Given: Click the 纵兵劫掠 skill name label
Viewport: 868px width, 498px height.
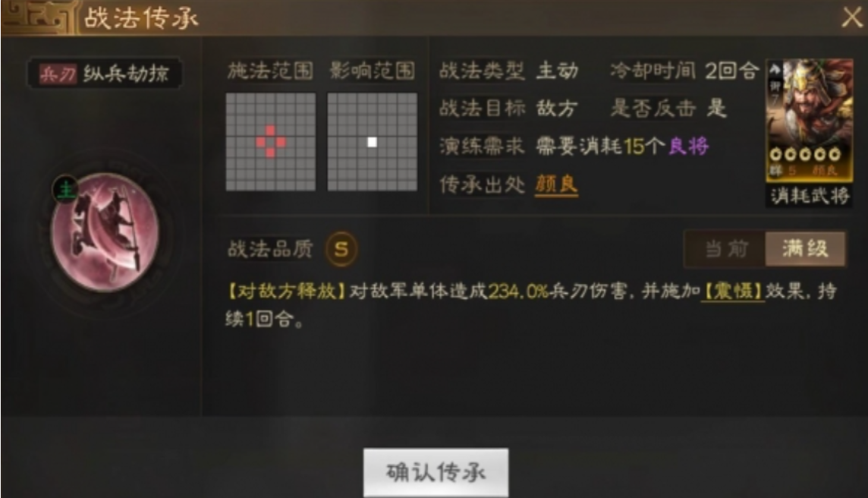Looking at the screenshot, I should click(x=126, y=74).
